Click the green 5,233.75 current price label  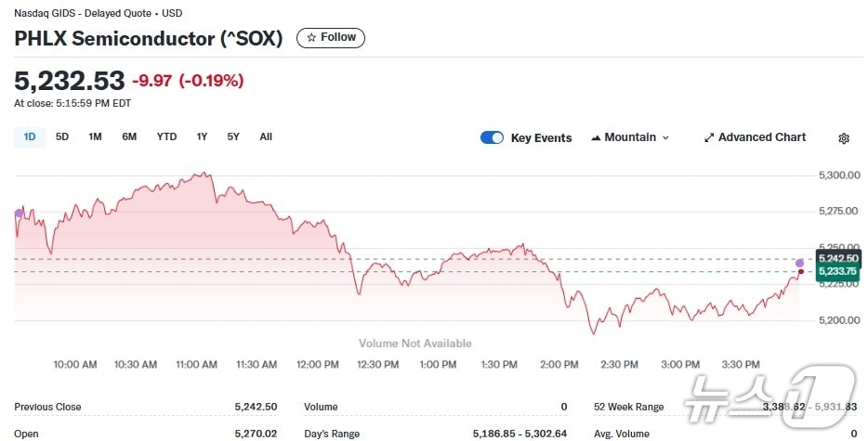pyautogui.click(x=835, y=272)
